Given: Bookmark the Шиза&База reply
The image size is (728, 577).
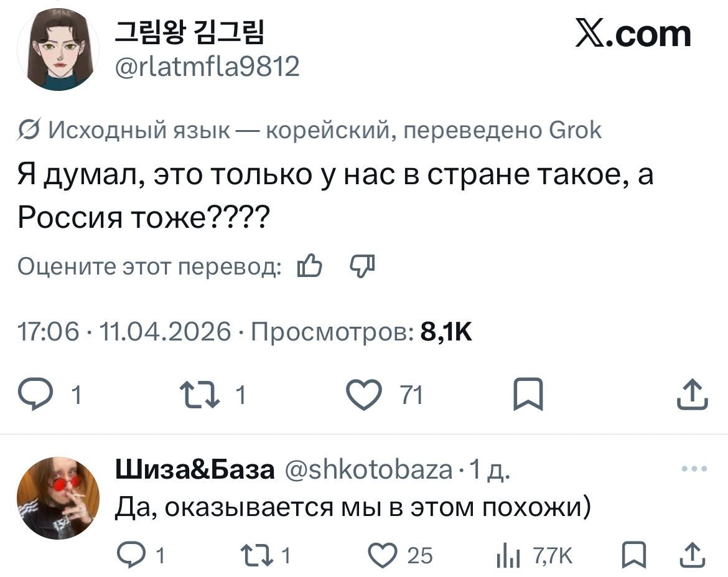Looking at the screenshot, I should tap(633, 555).
